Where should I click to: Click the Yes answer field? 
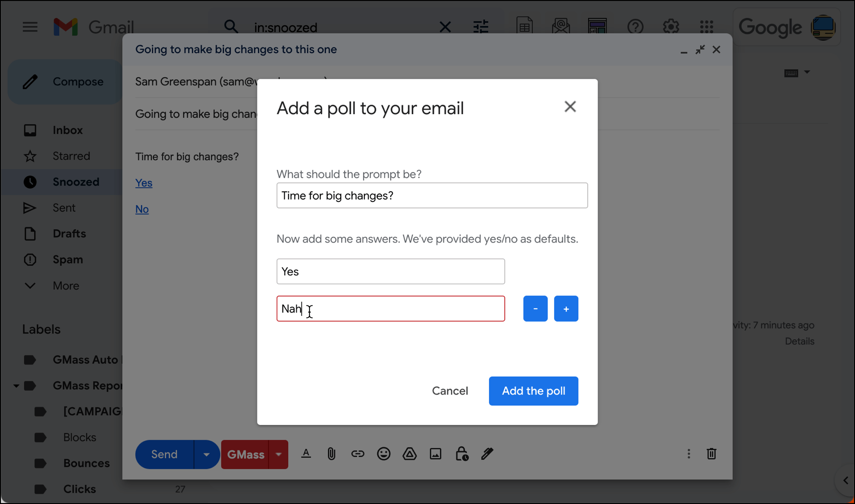391,271
